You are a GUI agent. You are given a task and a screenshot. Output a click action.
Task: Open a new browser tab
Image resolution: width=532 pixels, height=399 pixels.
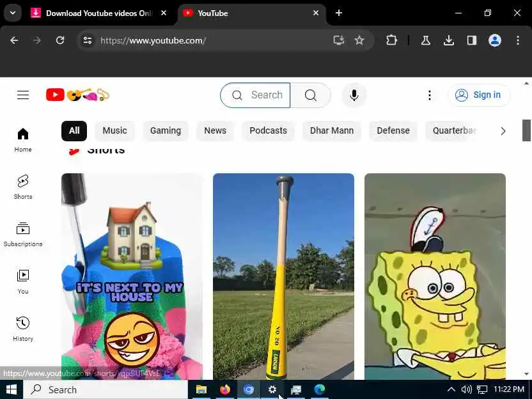coord(339,13)
